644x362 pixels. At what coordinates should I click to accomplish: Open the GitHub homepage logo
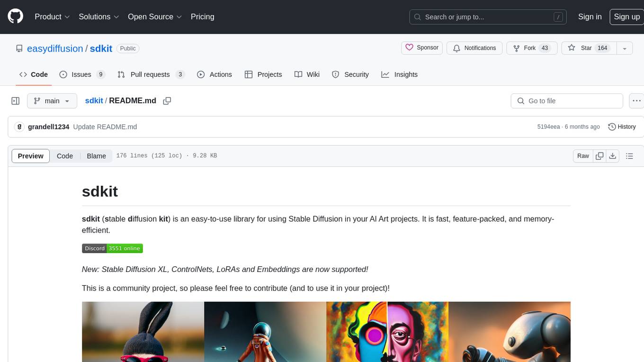(16, 17)
